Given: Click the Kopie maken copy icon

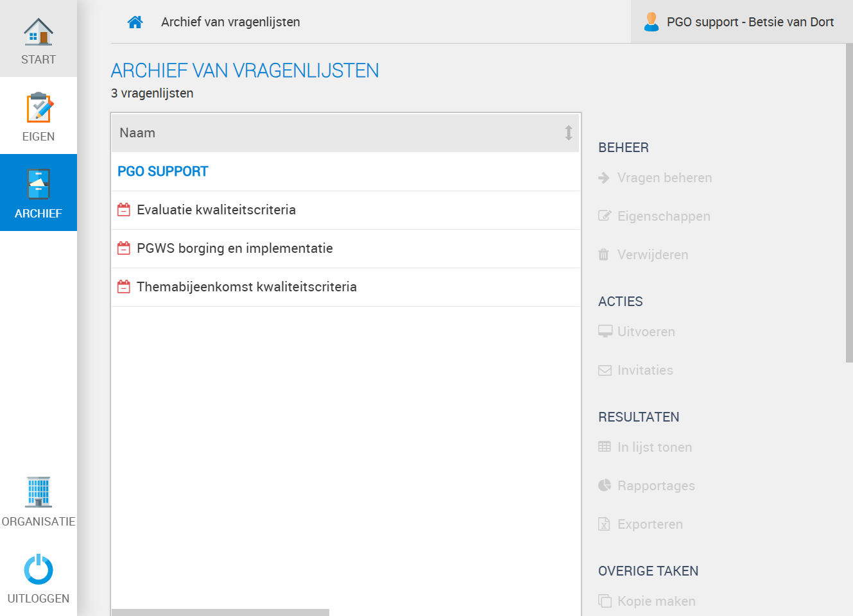Looking at the screenshot, I should click(x=605, y=601).
